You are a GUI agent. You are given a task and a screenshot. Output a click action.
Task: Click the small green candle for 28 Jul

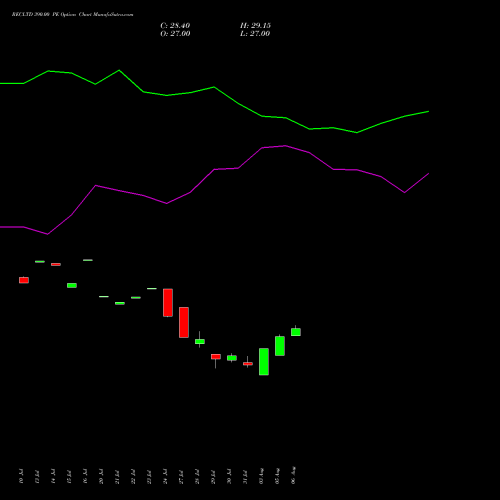pyautogui.click(x=200, y=341)
